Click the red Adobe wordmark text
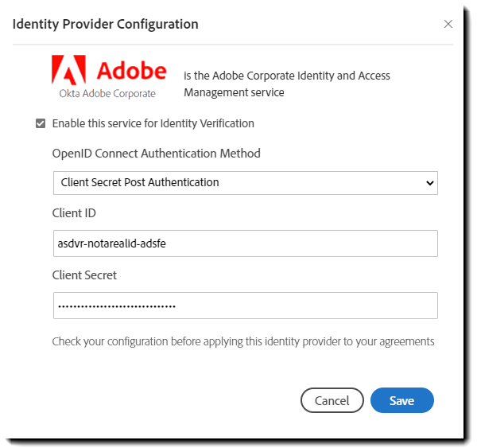477x448 pixels. tap(131, 71)
